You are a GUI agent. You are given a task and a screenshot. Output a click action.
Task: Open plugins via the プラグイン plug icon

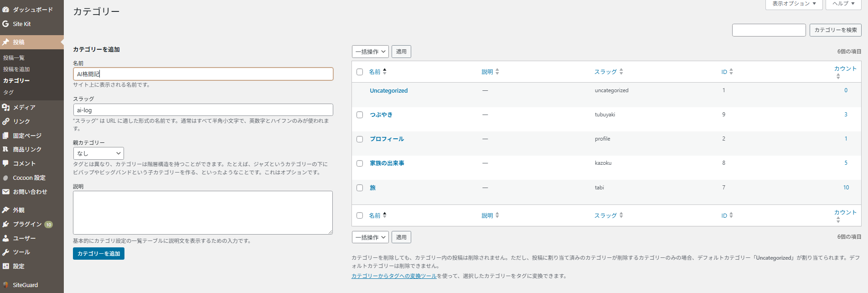tap(6, 224)
